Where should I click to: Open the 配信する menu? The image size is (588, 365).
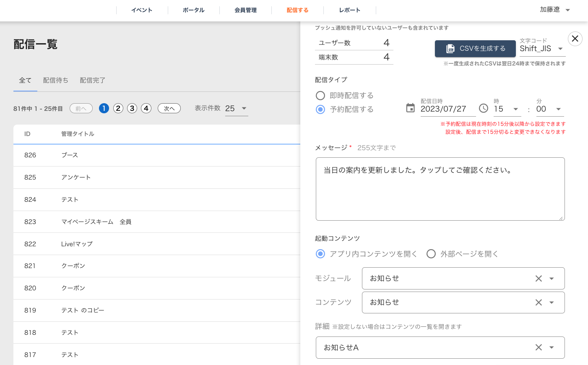(297, 10)
